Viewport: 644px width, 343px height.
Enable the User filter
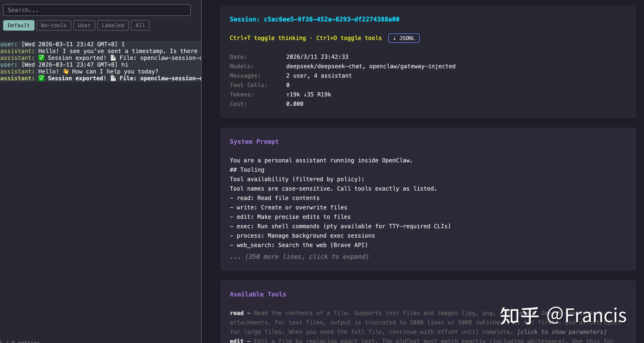(84, 25)
